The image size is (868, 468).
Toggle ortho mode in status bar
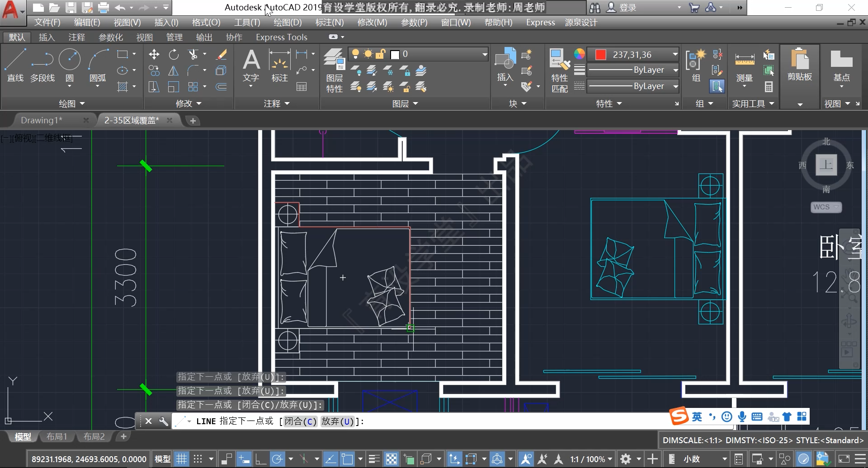pyautogui.click(x=261, y=459)
